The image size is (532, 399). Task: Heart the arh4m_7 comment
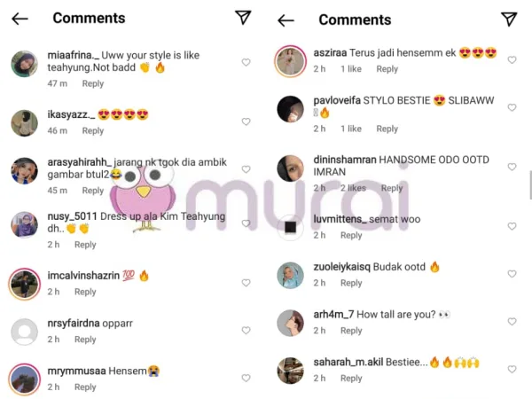tap(512, 321)
